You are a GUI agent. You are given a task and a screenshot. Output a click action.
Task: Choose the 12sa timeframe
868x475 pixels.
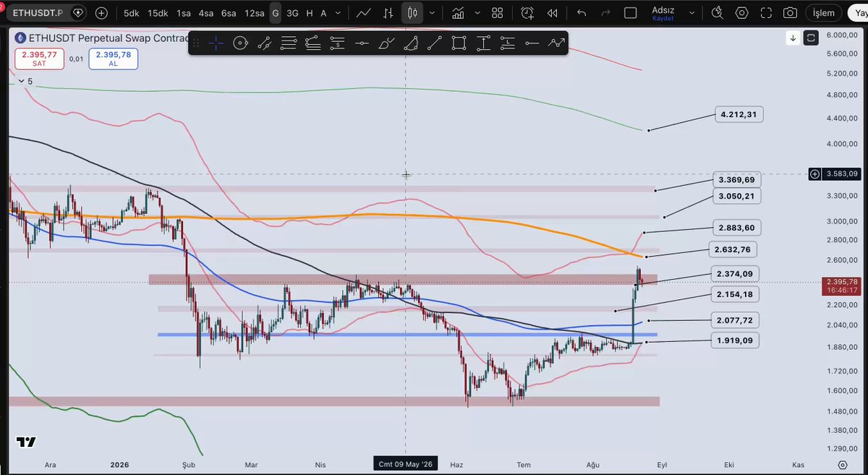pos(254,13)
